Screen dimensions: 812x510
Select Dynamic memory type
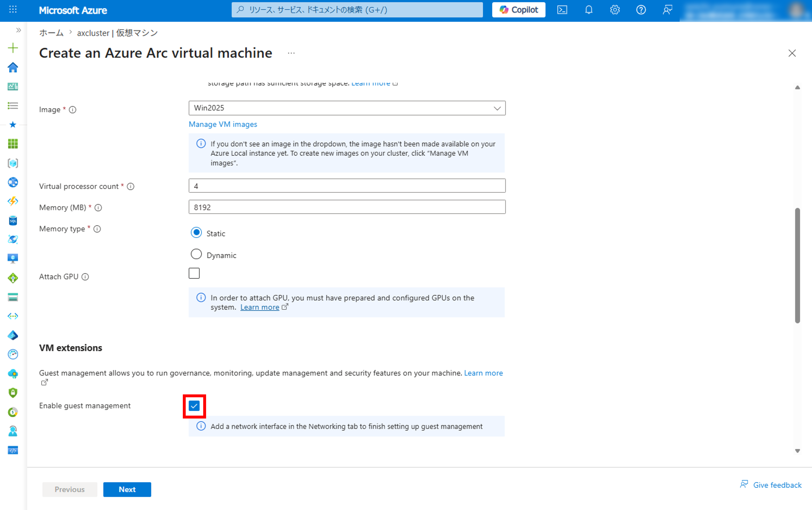pos(196,254)
